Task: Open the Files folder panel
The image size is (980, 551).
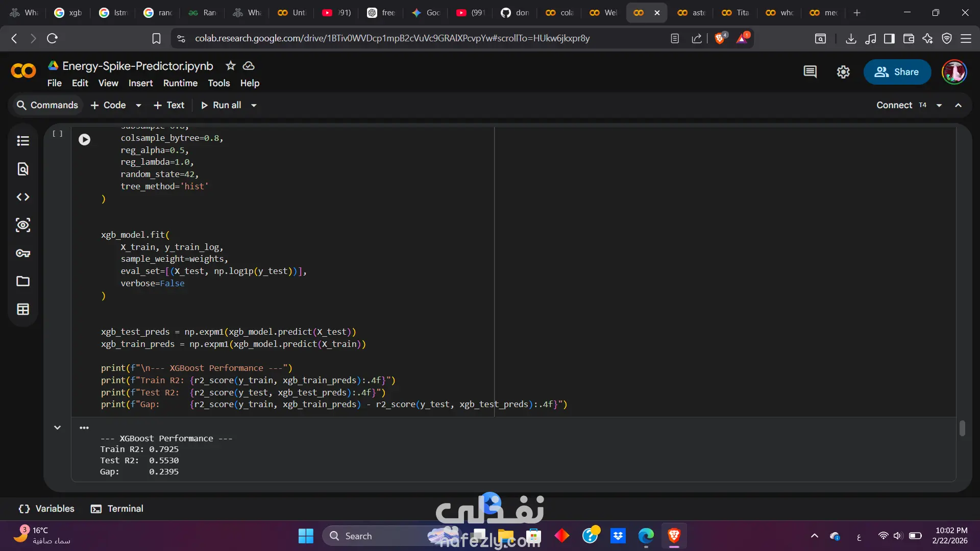Action: click(x=23, y=281)
